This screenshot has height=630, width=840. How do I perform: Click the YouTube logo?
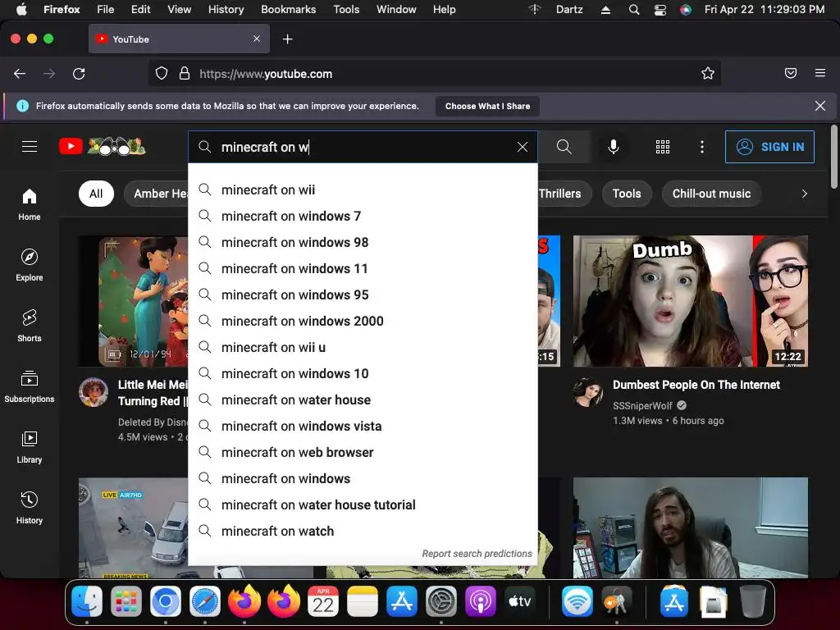[103, 146]
